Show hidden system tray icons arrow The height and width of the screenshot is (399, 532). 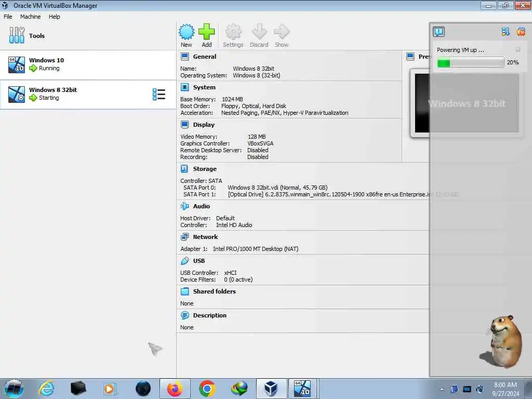point(442,389)
